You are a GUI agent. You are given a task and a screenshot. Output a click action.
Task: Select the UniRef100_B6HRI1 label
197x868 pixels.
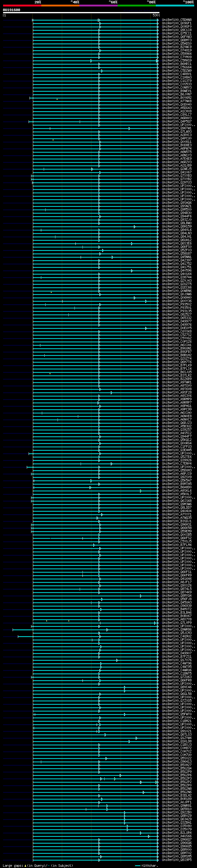(x=177, y=64)
